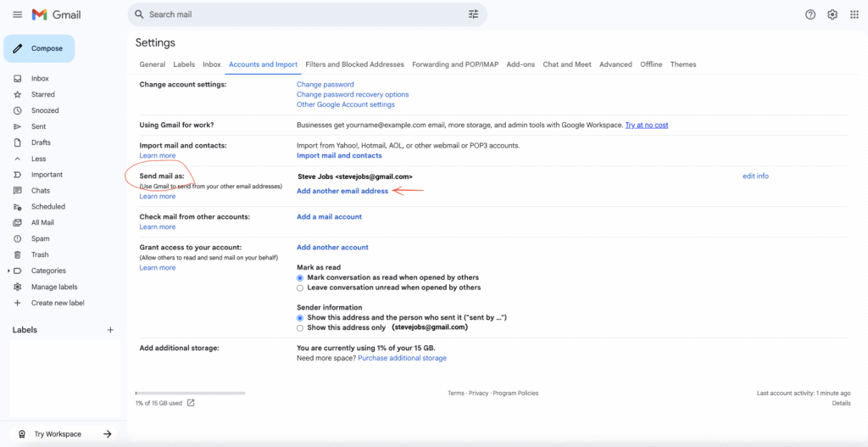Open Forwarding and POP/IMAP tab

[455, 64]
